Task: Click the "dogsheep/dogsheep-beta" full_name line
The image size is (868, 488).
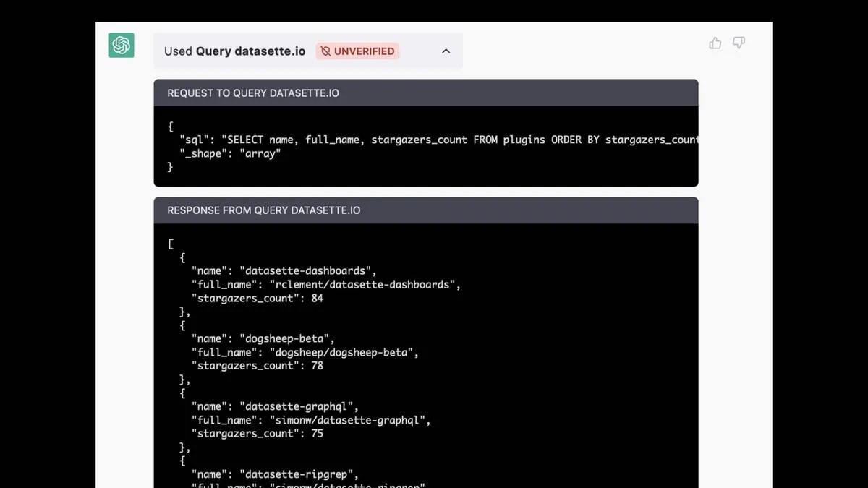Action: 305,352
